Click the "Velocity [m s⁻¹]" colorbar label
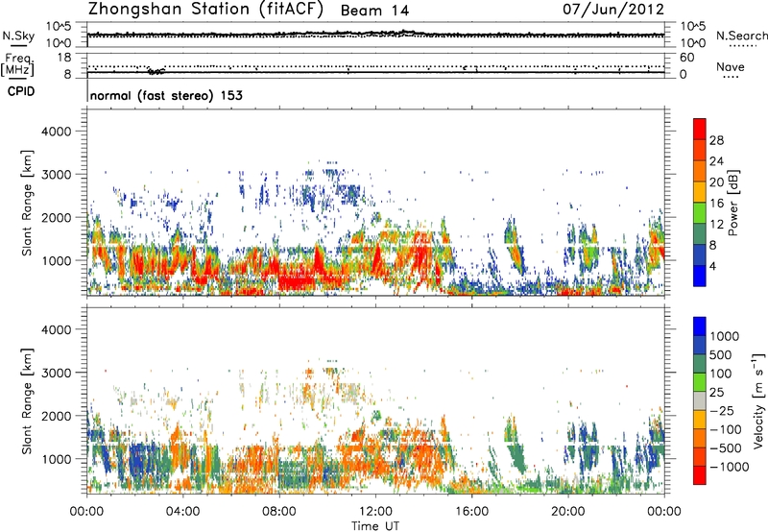The width and height of the screenshot is (768, 532). pyautogui.click(x=758, y=401)
